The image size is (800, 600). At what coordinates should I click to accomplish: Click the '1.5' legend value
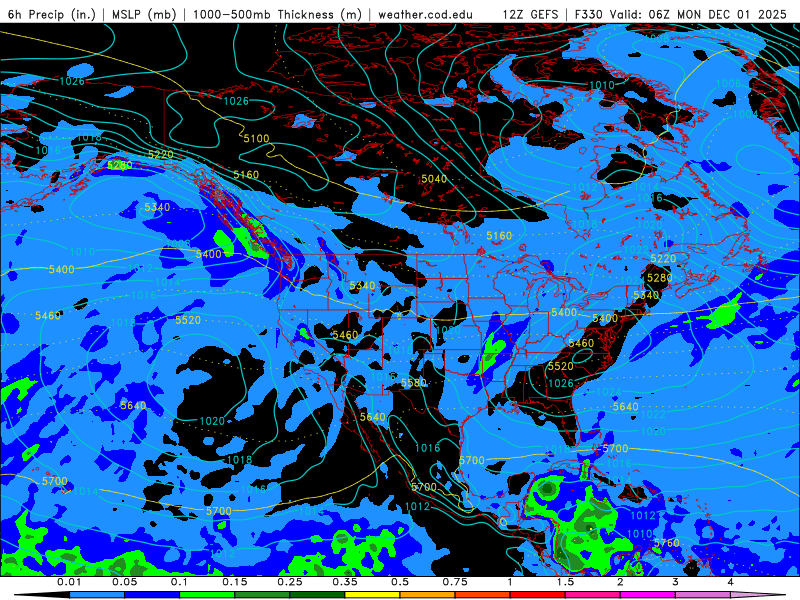(565, 582)
